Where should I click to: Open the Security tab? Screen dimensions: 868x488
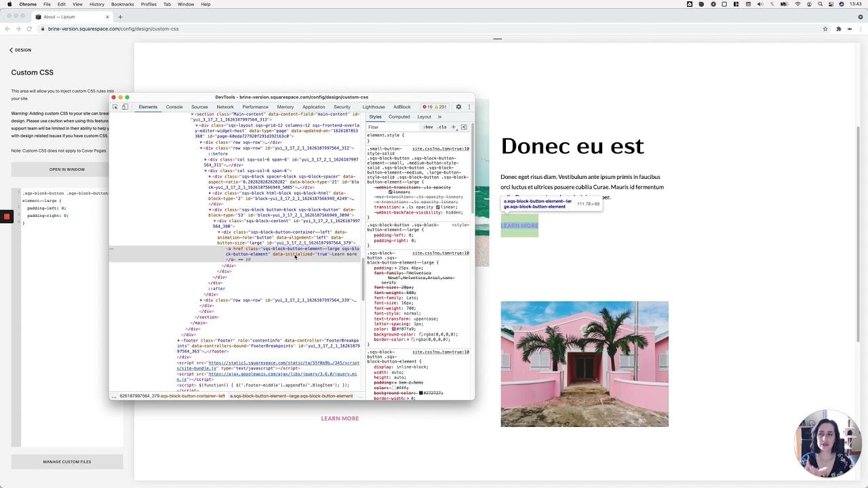pos(342,107)
